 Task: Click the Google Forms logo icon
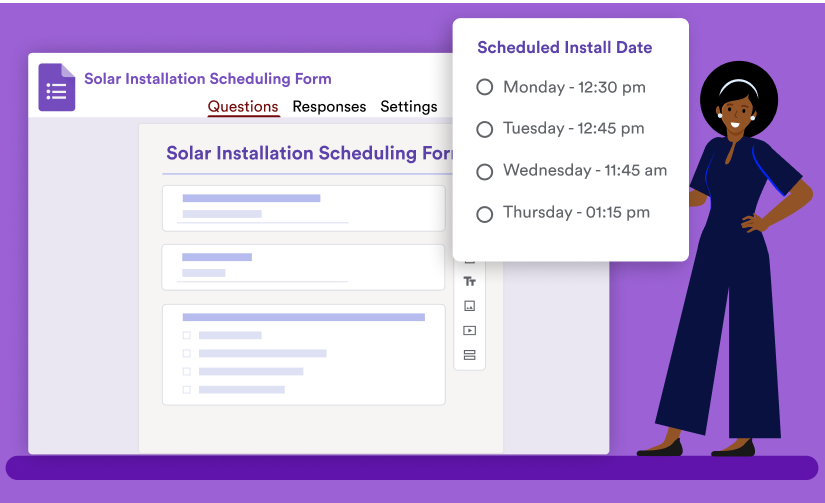(56, 87)
